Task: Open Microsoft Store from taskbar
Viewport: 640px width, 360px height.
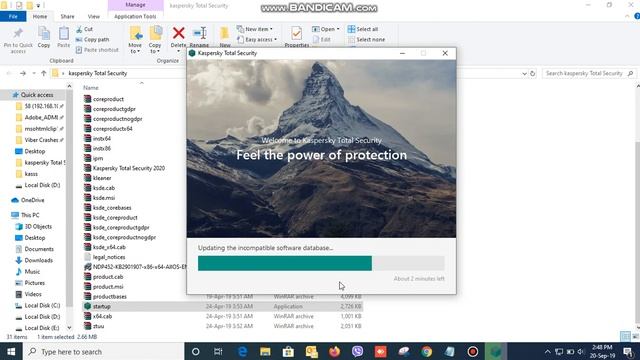Action: 288,351
